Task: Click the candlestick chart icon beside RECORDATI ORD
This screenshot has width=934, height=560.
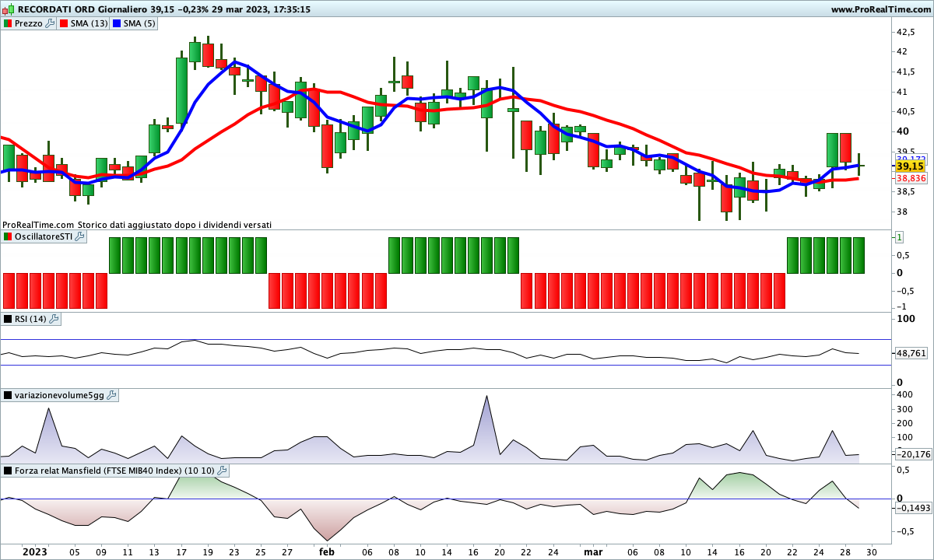Action: coord(8,9)
